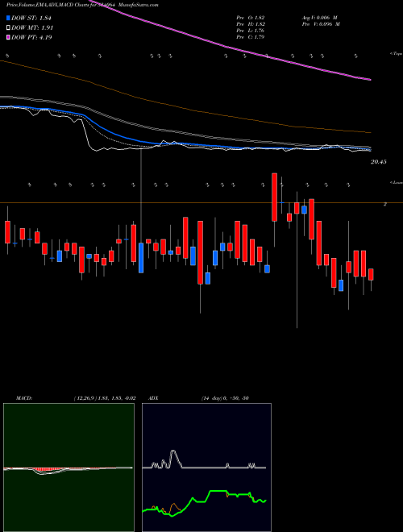Click the MACD '(12,26,9) 1.83, 1.85, -0.02' values
Image resolution: width=403 pixels, height=532 pixels.
105,398
